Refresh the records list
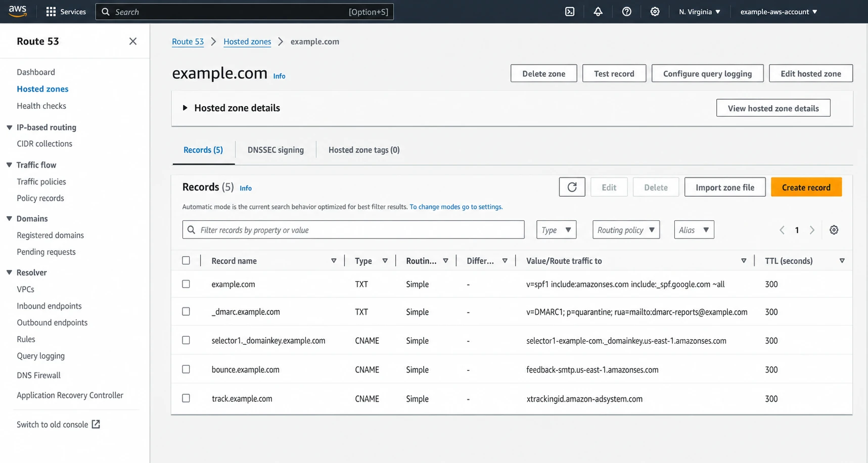 (572, 187)
